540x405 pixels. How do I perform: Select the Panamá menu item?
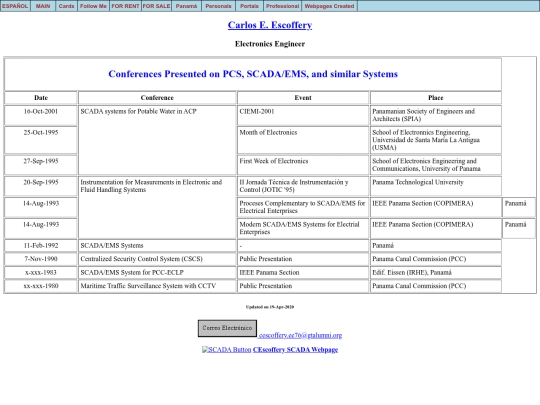point(186,6)
